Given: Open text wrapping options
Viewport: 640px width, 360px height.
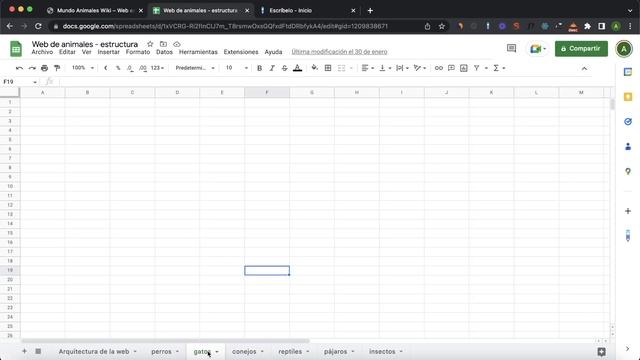Looking at the screenshot, I should coord(402,68).
